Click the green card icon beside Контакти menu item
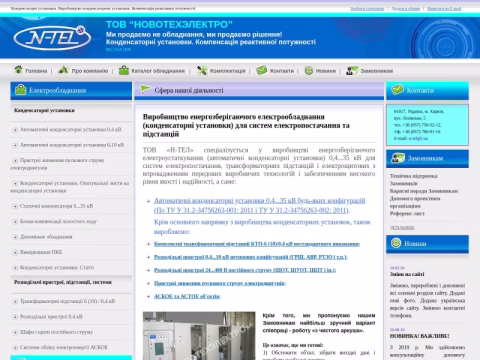 [x=262, y=70]
